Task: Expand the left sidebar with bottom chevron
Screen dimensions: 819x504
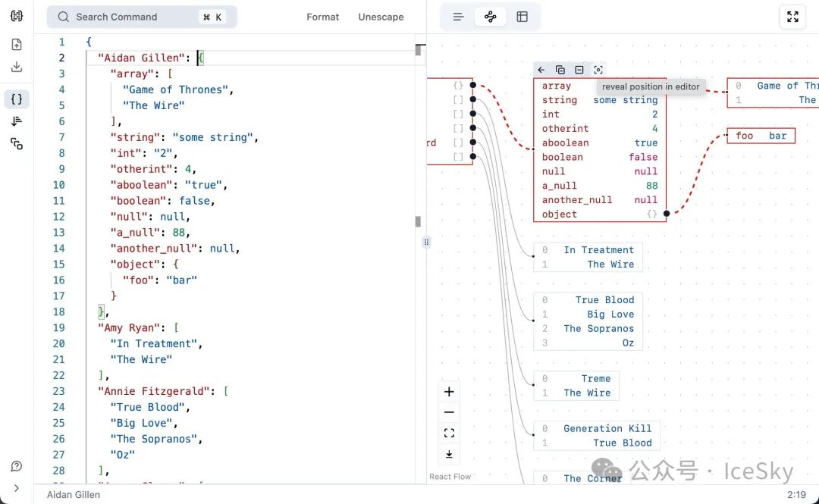Action: point(17,488)
